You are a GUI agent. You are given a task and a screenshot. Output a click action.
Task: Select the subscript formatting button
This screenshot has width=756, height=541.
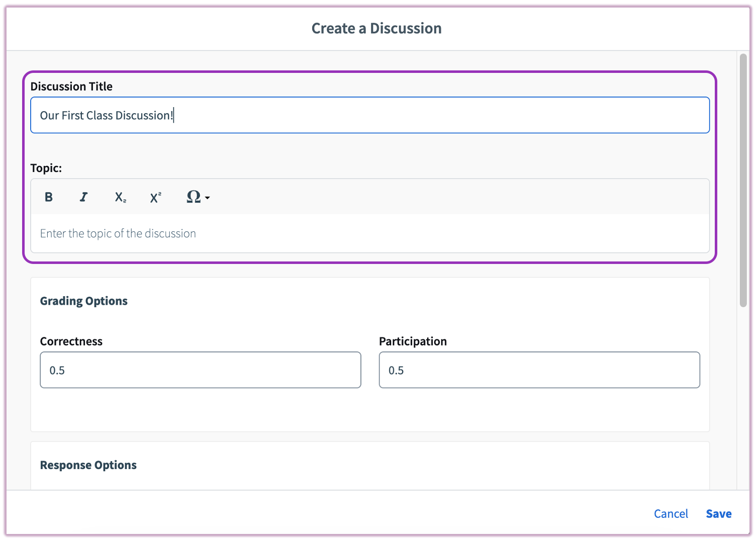pos(120,197)
